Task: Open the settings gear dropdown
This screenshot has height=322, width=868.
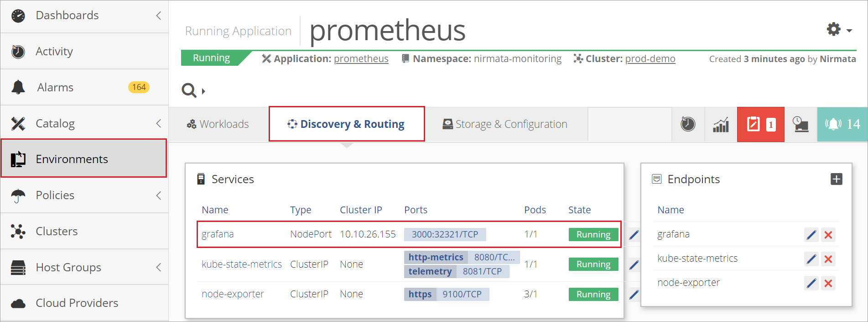Action: (839, 30)
